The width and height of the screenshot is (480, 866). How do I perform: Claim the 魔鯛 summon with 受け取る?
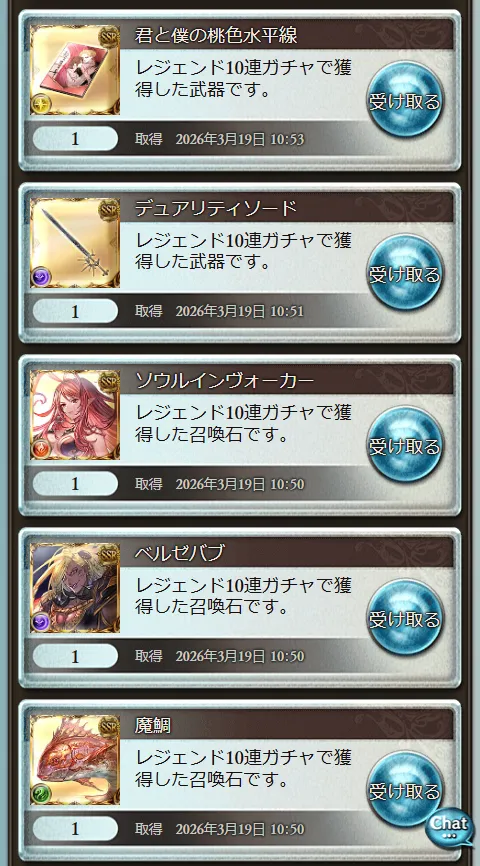pos(405,791)
